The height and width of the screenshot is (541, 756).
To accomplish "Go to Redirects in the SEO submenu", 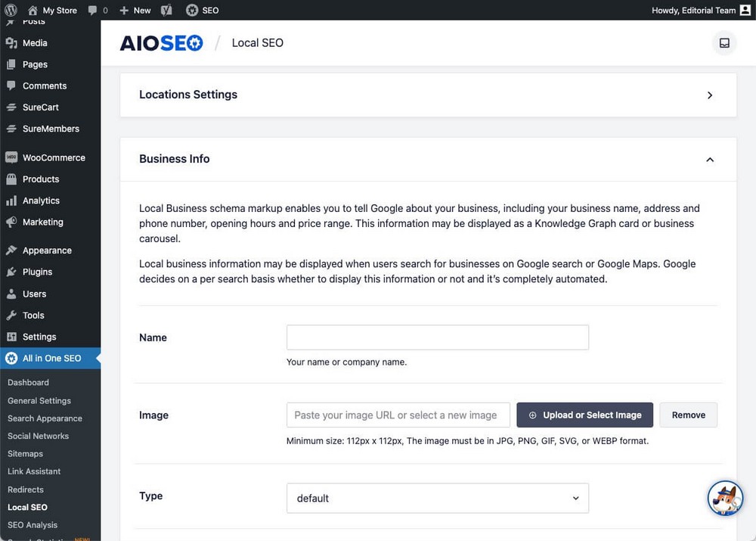I will (x=26, y=490).
